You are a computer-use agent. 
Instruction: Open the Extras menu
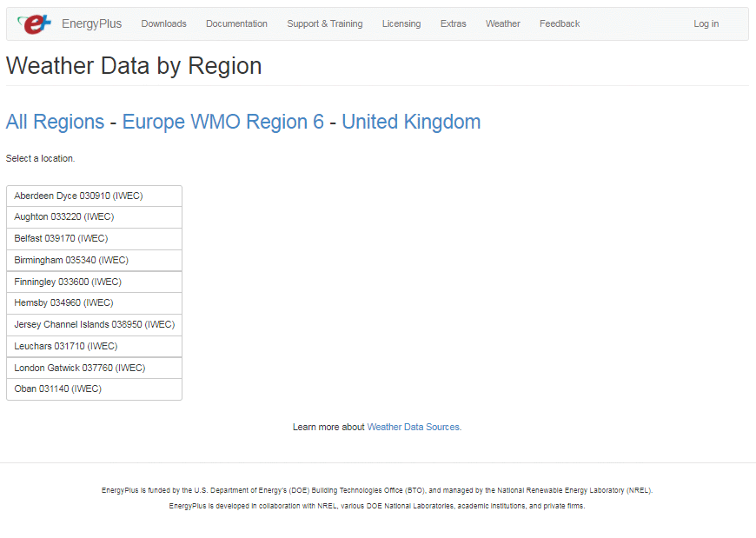pos(453,23)
